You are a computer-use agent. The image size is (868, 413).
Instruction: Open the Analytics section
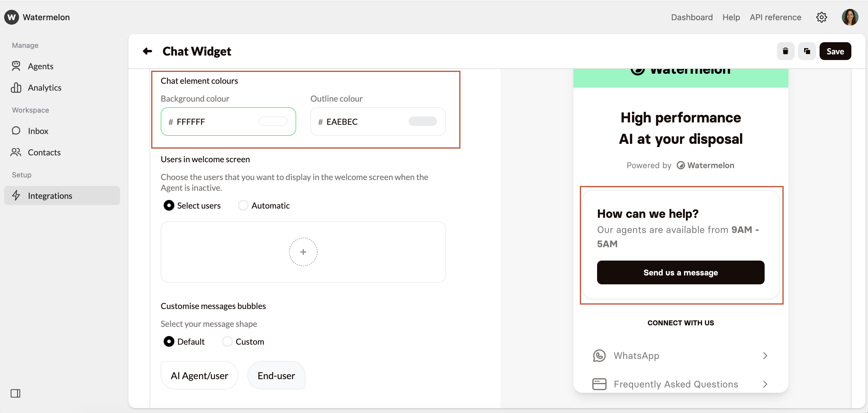(44, 87)
